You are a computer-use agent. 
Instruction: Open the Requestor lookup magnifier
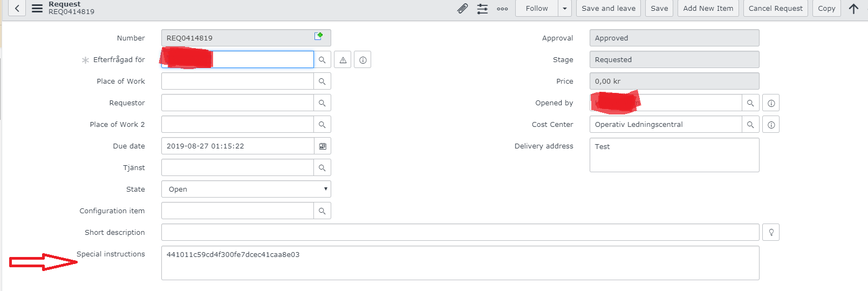coord(322,103)
